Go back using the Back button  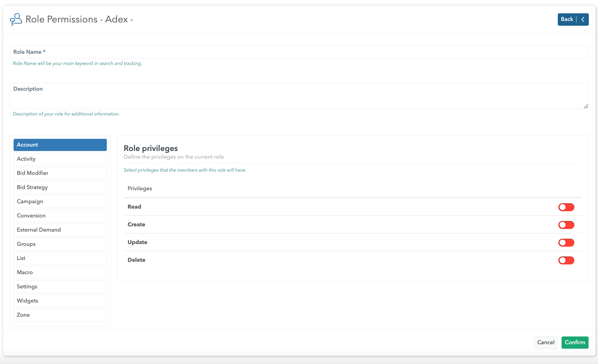[x=567, y=19]
